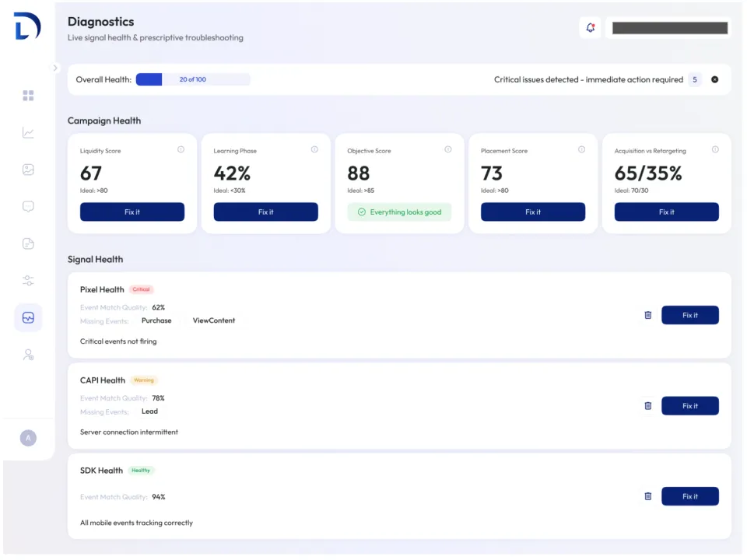Delete the SDK Health entry via trash icon
The width and height of the screenshot is (747, 560).
point(648,496)
